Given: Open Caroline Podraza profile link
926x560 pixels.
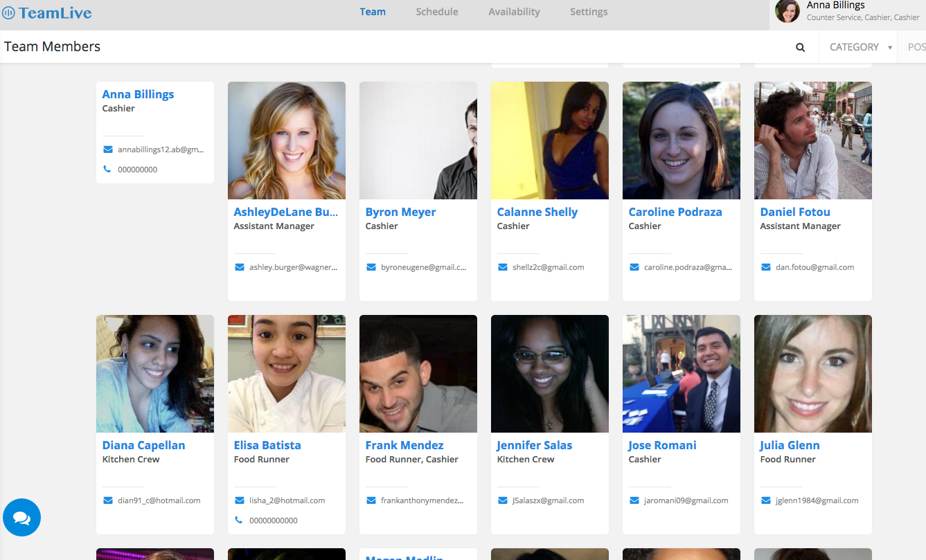Looking at the screenshot, I should point(675,212).
